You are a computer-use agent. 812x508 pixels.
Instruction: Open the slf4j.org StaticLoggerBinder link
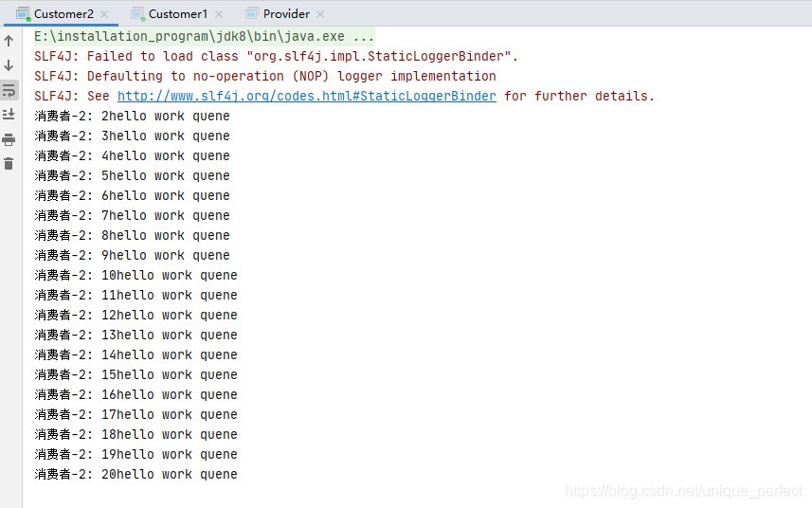(306, 96)
